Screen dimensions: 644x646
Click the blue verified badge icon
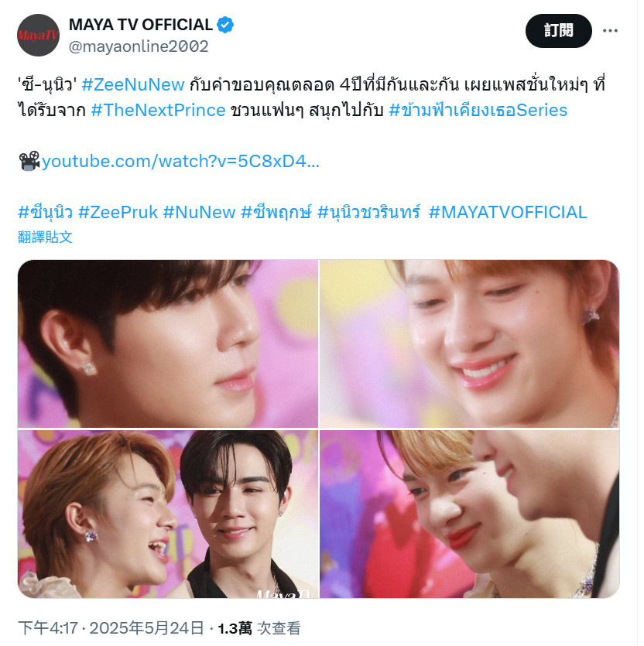tap(225, 25)
